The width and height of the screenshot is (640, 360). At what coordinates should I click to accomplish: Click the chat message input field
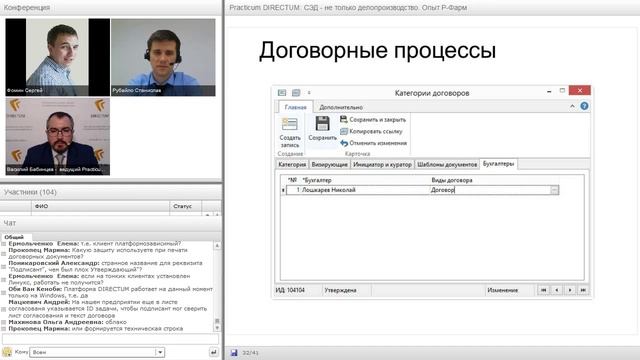[x=110, y=339]
